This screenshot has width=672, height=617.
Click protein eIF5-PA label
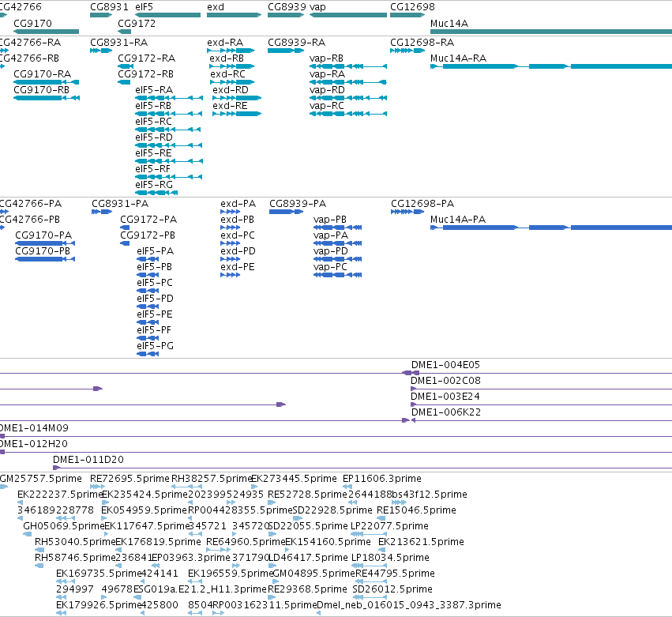[x=155, y=251]
